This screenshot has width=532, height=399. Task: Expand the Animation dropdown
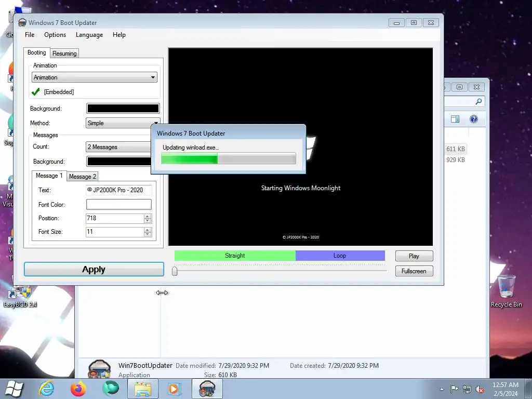95,77
